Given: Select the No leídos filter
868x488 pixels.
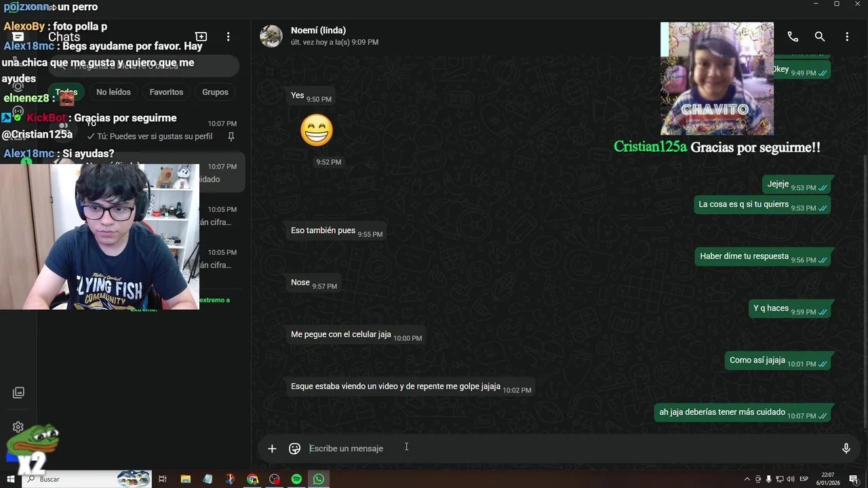Looking at the screenshot, I should tap(113, 92).
